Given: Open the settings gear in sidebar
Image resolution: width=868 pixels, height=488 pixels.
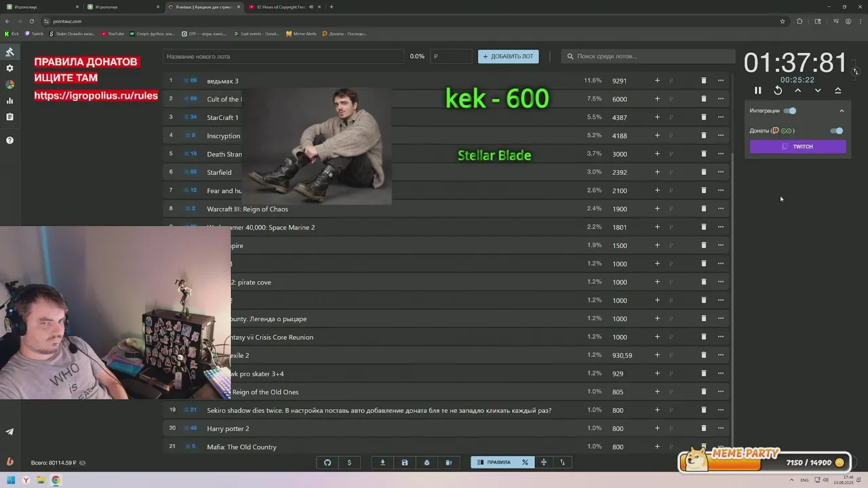Looking at the screenshot, I should tap(9, 68).
